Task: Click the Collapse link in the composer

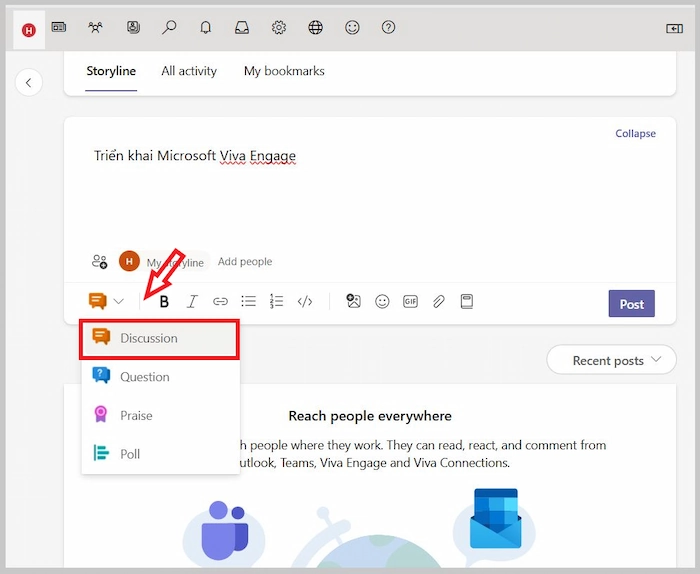Action: click(x=635, y=133)
